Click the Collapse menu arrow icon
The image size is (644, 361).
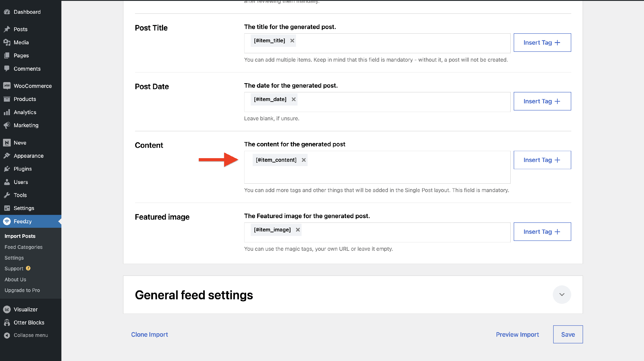pyautogui.click(x=7, y=335)
